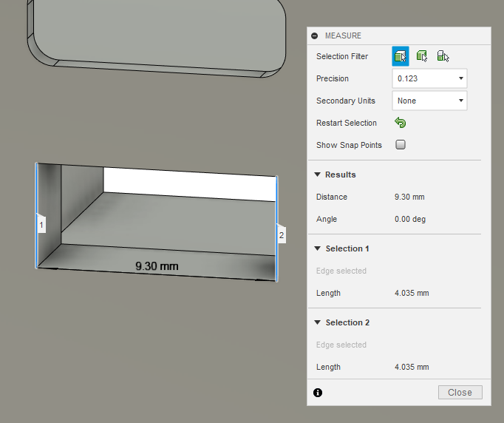Enable the Show Snap Points checkbox
This screenshot has width=504, height=423.
point(401,145)
